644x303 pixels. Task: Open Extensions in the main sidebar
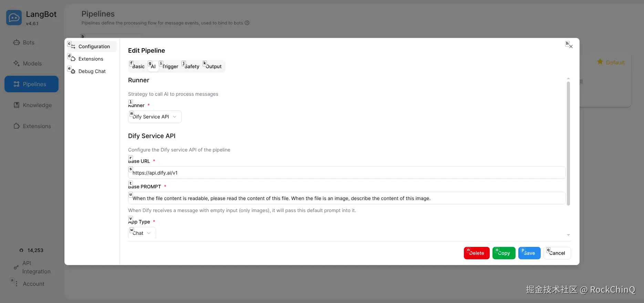[x=31, y=126]
